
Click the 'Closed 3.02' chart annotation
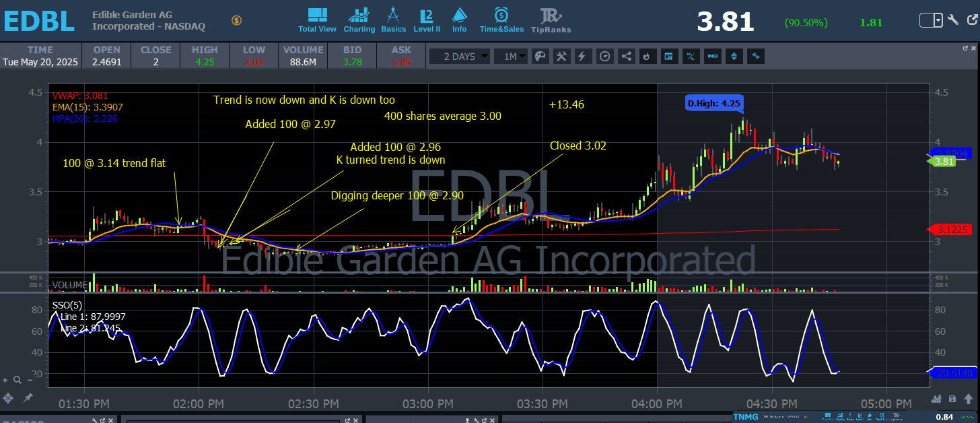tap(578, 145)
